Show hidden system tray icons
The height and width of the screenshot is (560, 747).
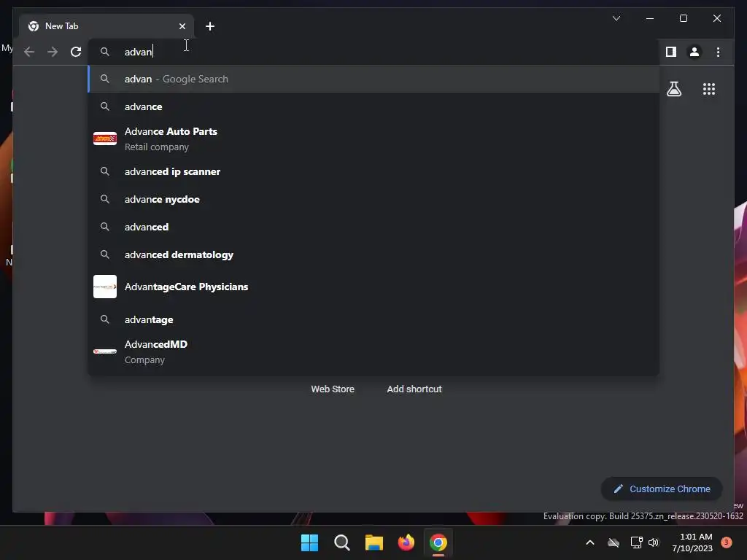point(589,542)
